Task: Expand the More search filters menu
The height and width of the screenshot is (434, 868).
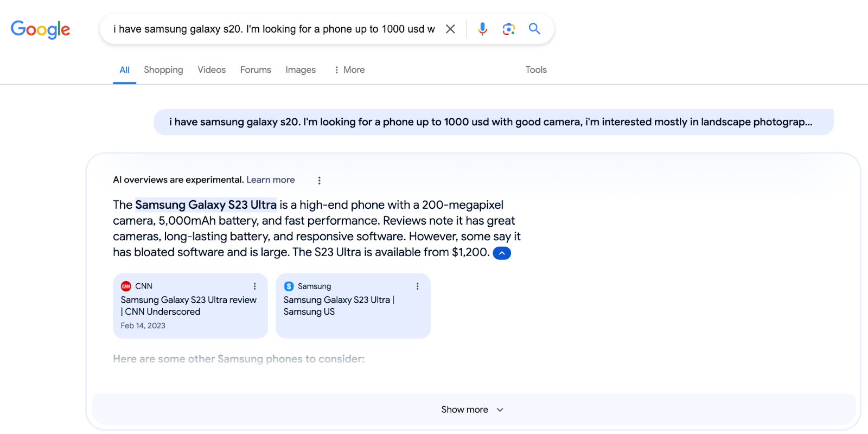Action: point(349,70)
